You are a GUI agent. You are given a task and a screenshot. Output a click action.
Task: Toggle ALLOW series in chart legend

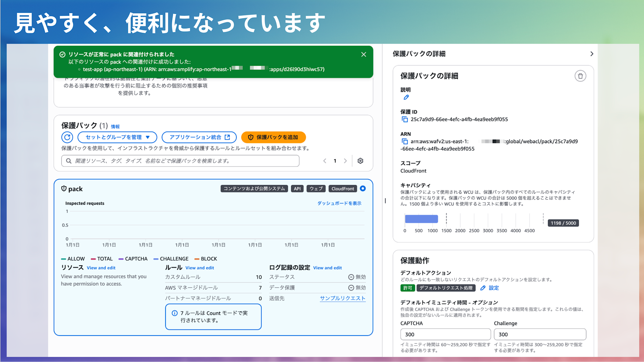73,259
